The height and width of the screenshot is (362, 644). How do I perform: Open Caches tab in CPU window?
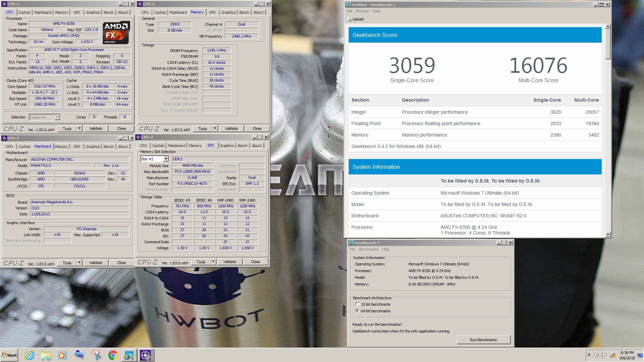click(x=24, y=12)
